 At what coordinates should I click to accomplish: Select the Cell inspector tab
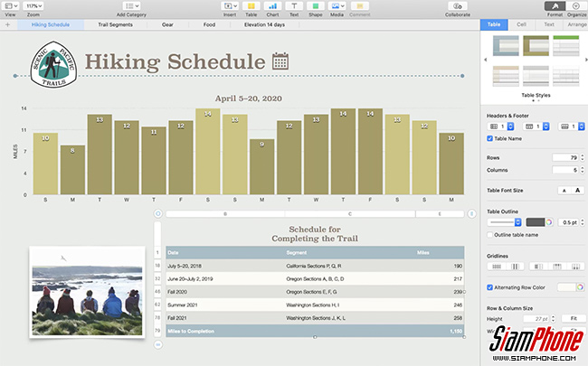coord(522,24)
